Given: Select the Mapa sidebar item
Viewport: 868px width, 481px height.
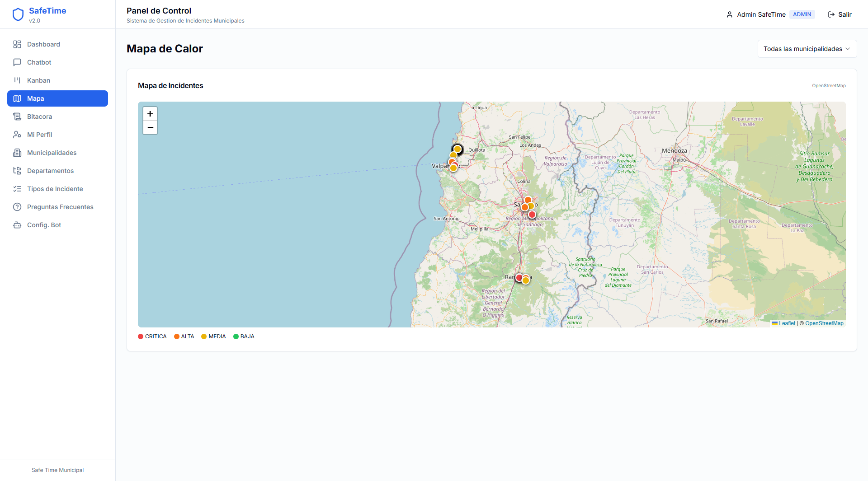Looking at the screenshot, I should coord(57,98).
